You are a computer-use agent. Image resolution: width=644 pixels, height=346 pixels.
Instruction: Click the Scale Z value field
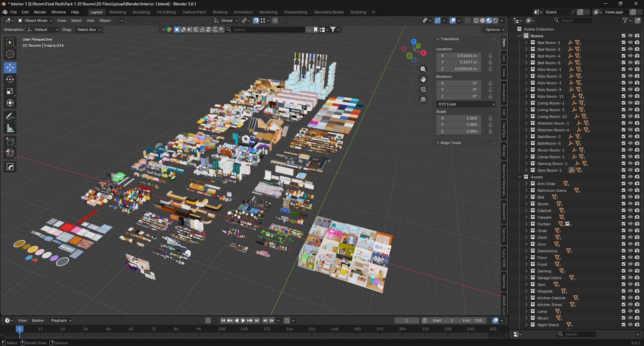[x=458, y=131]
